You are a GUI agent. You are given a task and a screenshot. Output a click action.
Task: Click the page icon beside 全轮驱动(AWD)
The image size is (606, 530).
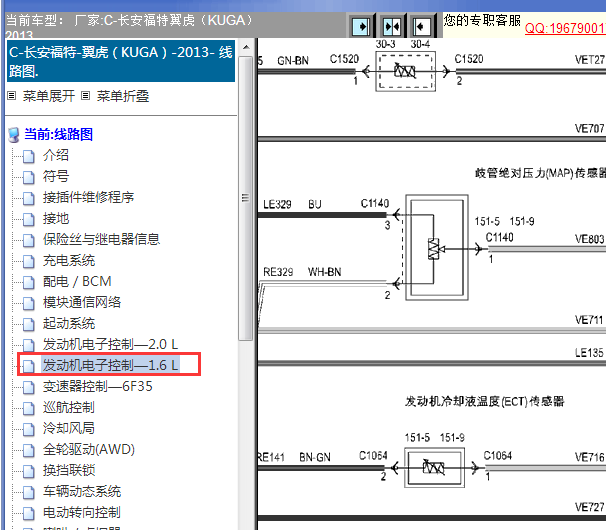coord(28,450)
